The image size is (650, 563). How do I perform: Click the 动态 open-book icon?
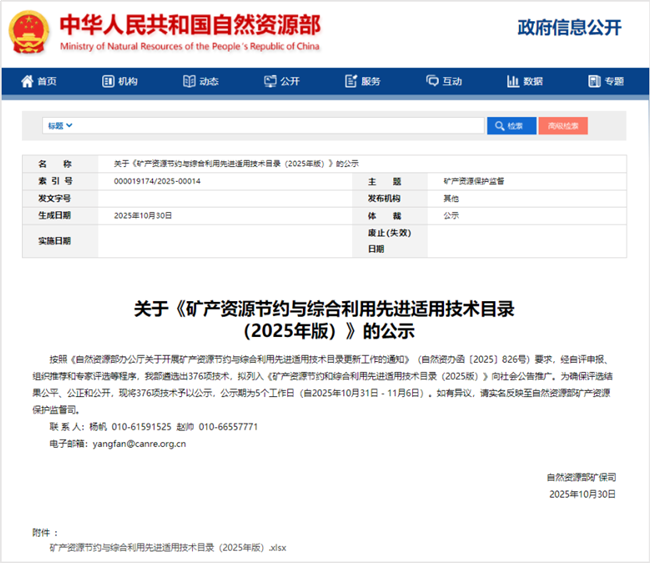tap(188, 82)
